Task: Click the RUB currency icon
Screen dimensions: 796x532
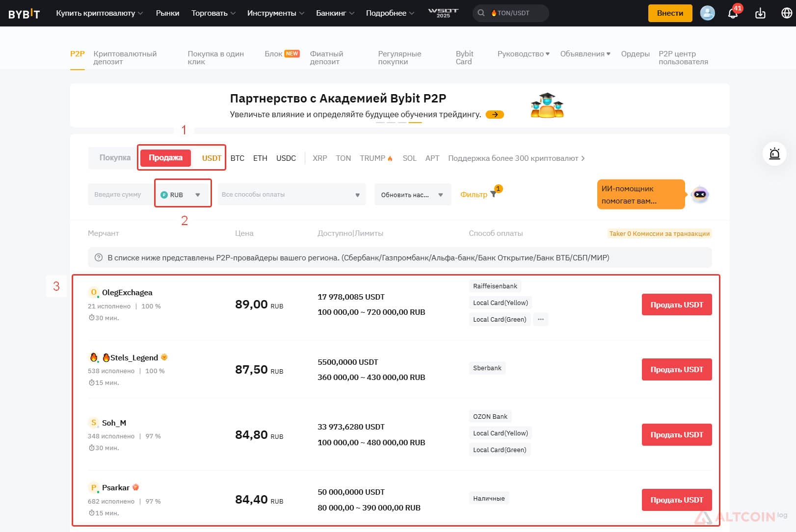Action: point(164,195)
